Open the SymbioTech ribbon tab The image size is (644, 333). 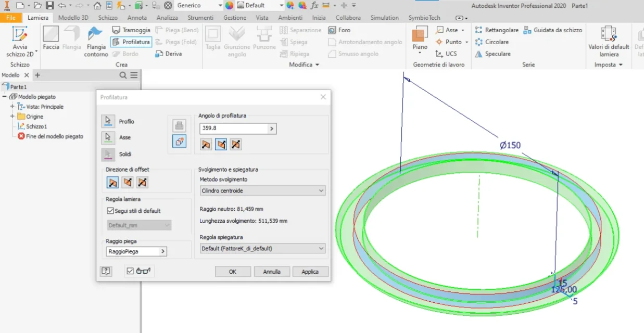tap(424, 18)
